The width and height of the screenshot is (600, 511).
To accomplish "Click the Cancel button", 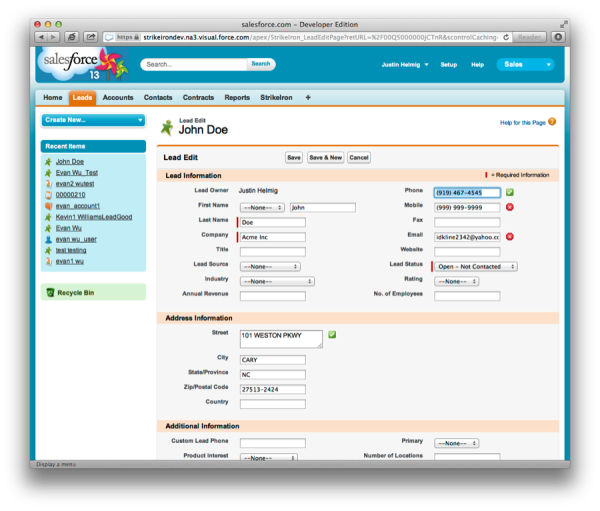I will point(359,157).
